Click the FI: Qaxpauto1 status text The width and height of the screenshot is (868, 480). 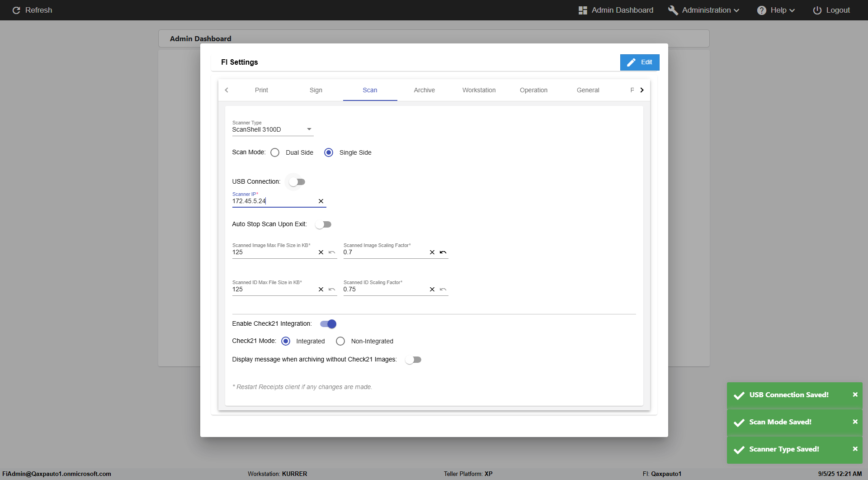662,474
